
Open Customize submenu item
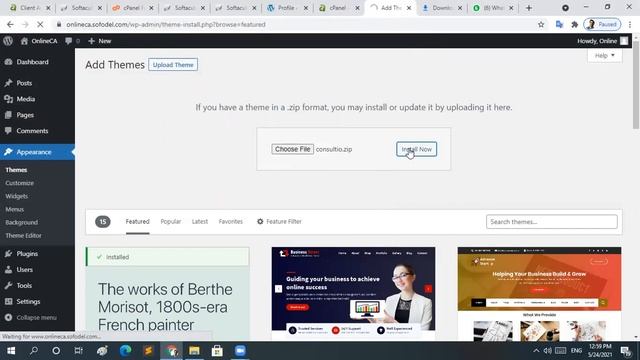20,183
